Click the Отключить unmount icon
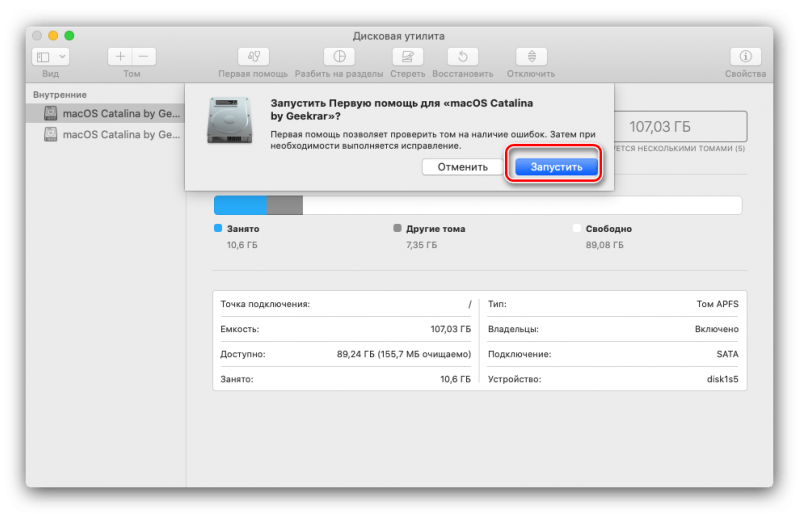The width and height of the screenshot is (800, 514). [531, 56]
